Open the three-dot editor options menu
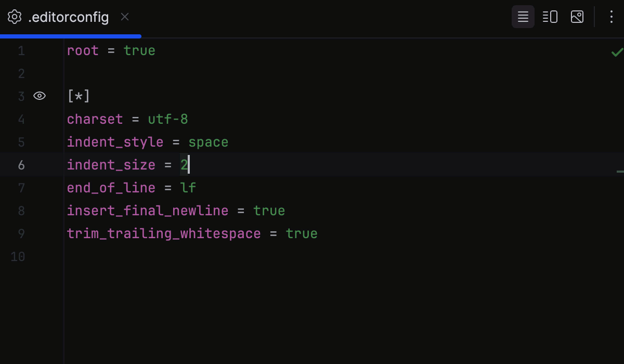624x364 pixels. 611,17
